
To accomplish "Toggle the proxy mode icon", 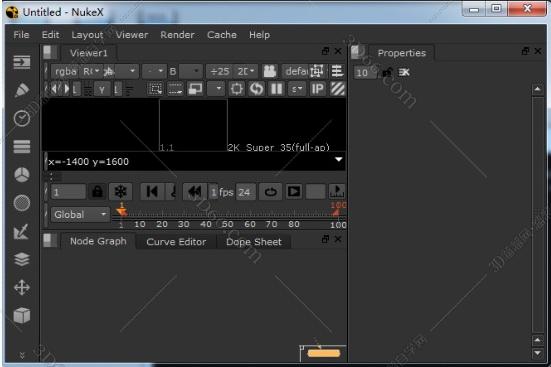I will [x=195, y=89].
